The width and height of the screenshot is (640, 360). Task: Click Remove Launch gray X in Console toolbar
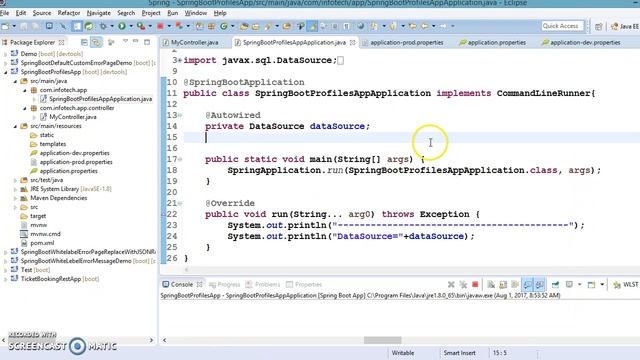(x=451, y=284)
